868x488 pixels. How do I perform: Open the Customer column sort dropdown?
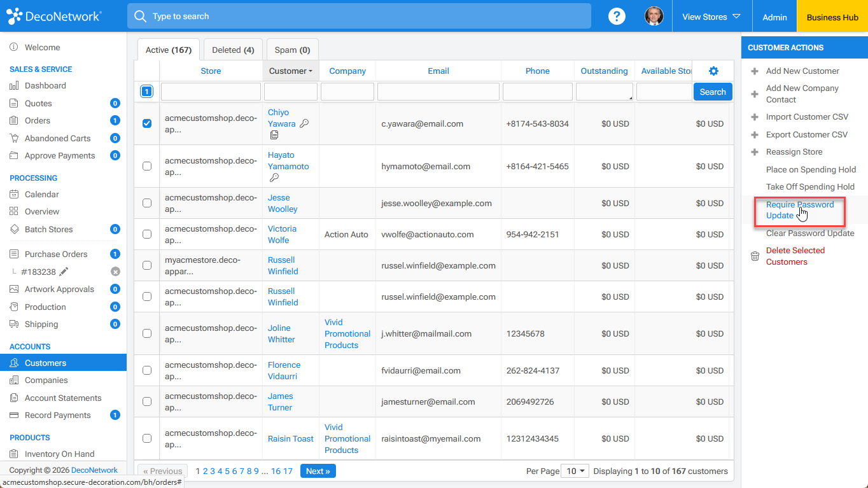pos(291,71)
